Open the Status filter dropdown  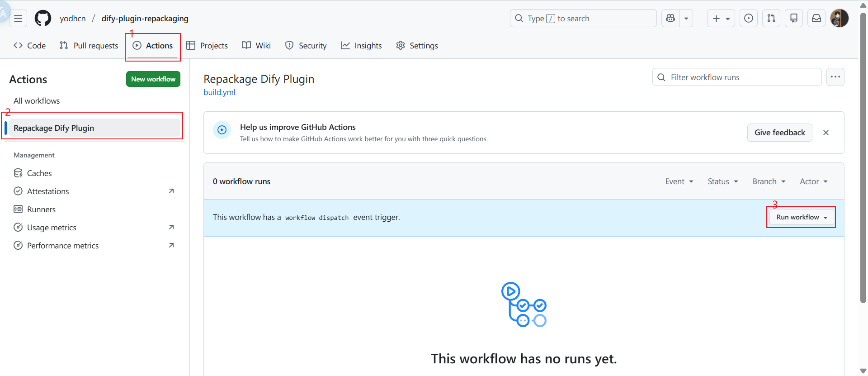point(722,181)
